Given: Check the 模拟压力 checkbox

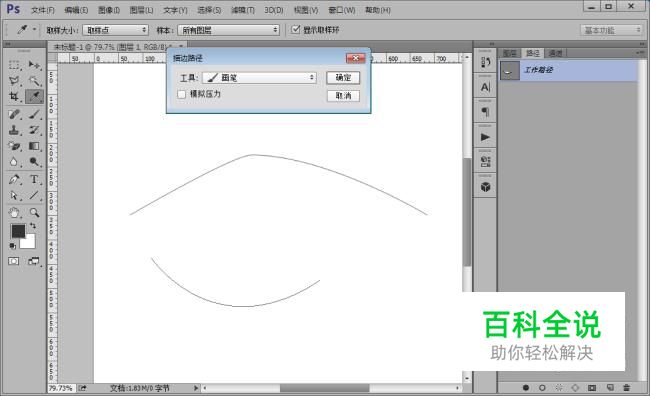Looking at the screenshot, I should point(182,94).
